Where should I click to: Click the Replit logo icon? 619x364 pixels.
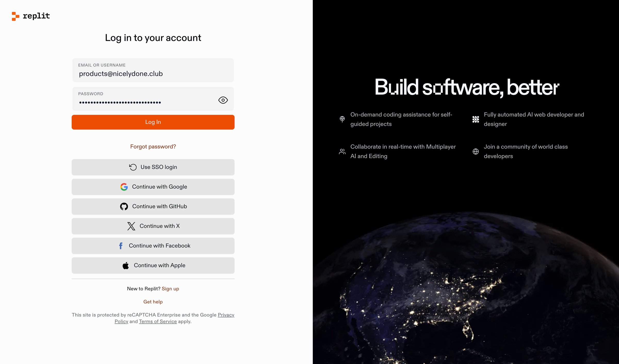click(x=15, y=16)
